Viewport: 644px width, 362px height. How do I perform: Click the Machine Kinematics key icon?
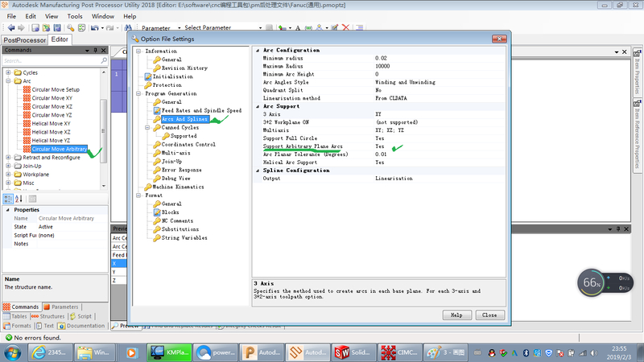point(147,187)
